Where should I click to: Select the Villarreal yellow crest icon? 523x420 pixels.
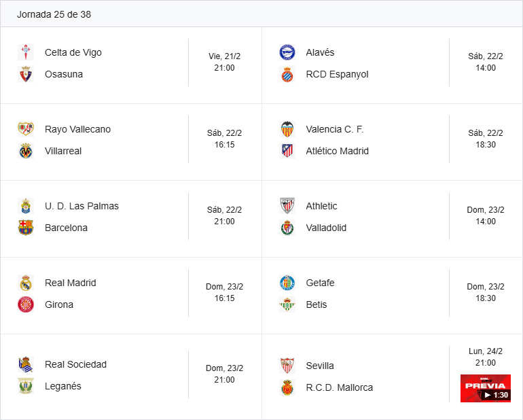coord(26,151)
